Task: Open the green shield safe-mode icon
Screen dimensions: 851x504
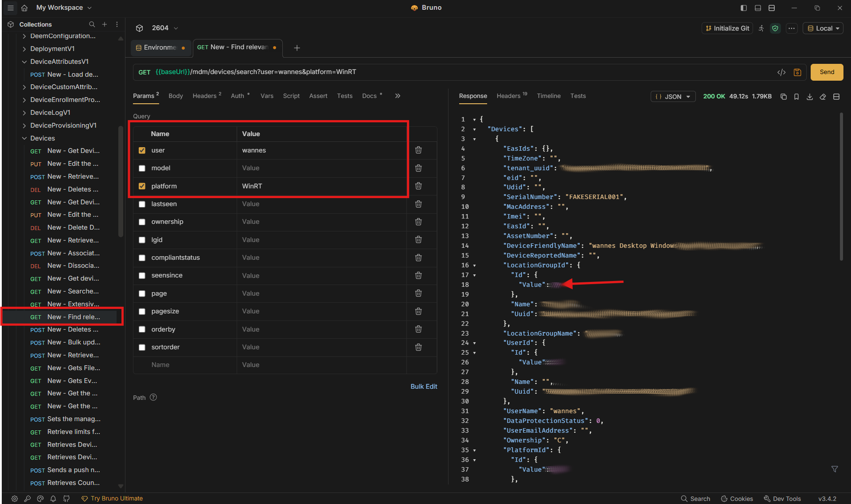Action: coord(775,28)
